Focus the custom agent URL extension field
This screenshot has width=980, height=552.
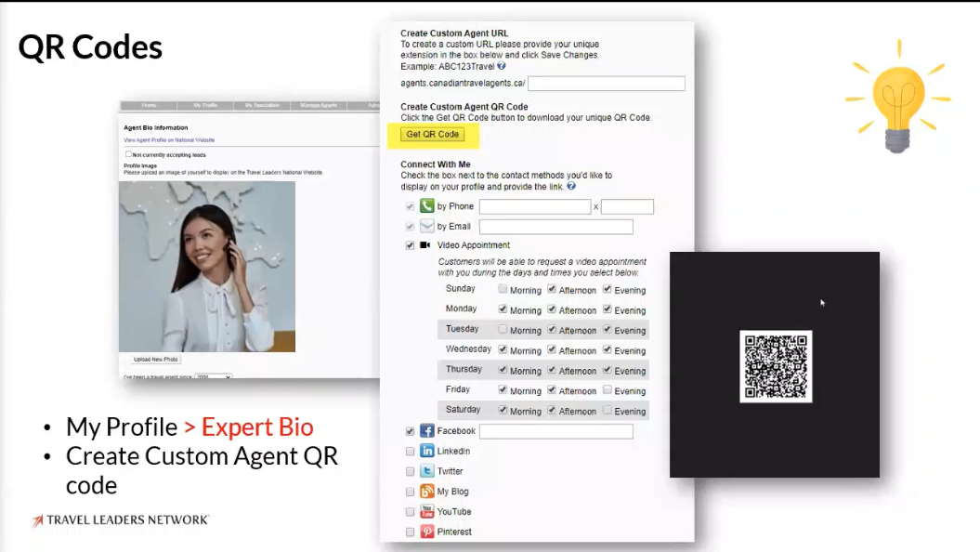coord(607,83)
